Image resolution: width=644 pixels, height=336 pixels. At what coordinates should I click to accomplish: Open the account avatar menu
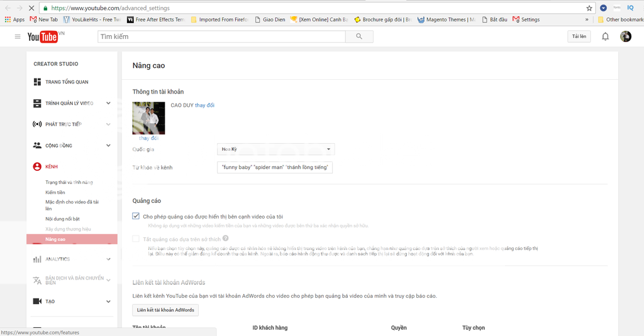(x=625, y=36)
